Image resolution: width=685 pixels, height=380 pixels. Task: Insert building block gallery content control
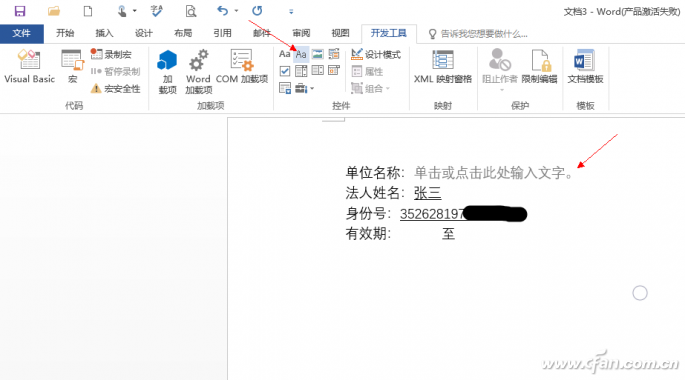pyautogui.click(x=334, y=54)
